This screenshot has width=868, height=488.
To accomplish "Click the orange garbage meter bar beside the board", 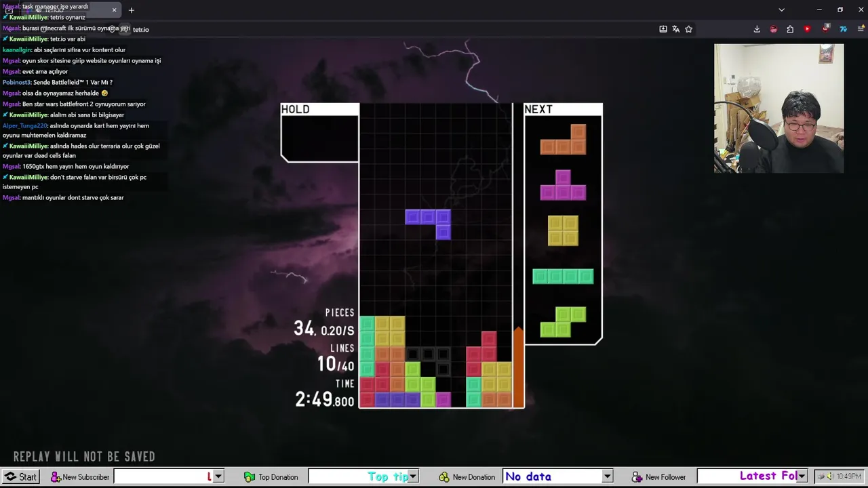I will pyautogui.click(x=518, y=367).
